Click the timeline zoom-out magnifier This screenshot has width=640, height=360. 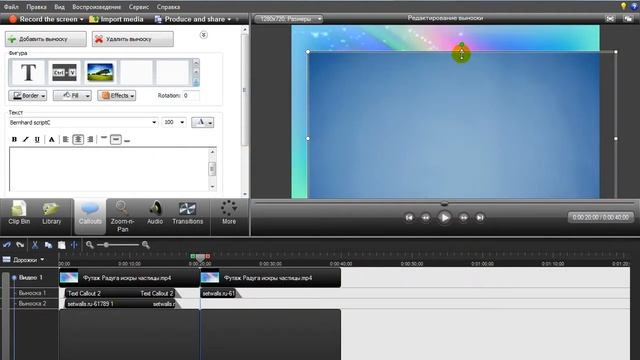(x=90, y=245)
